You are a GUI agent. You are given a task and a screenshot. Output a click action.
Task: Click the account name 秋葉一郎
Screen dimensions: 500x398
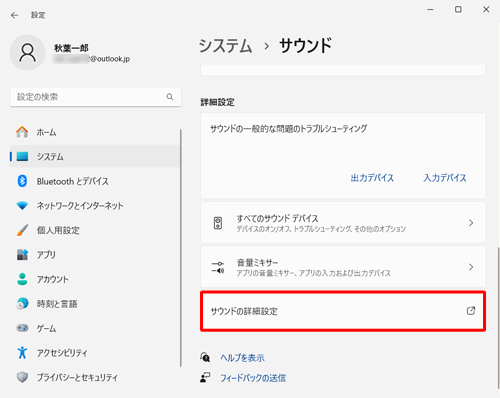pyautogui.click(x=71, y=48)
